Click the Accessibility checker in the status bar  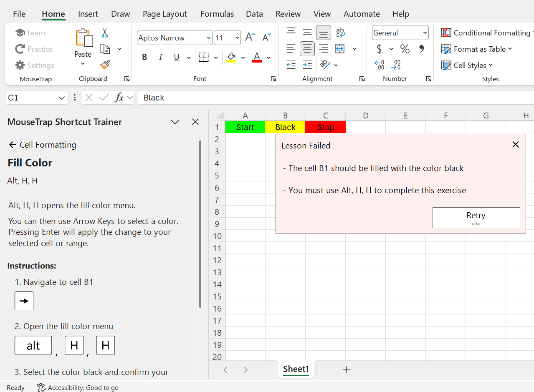[x=77, y=387]
